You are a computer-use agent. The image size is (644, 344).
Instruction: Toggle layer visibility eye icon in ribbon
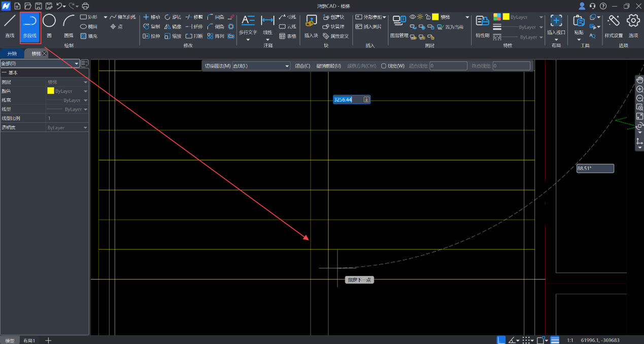click(x=413, y=17)
